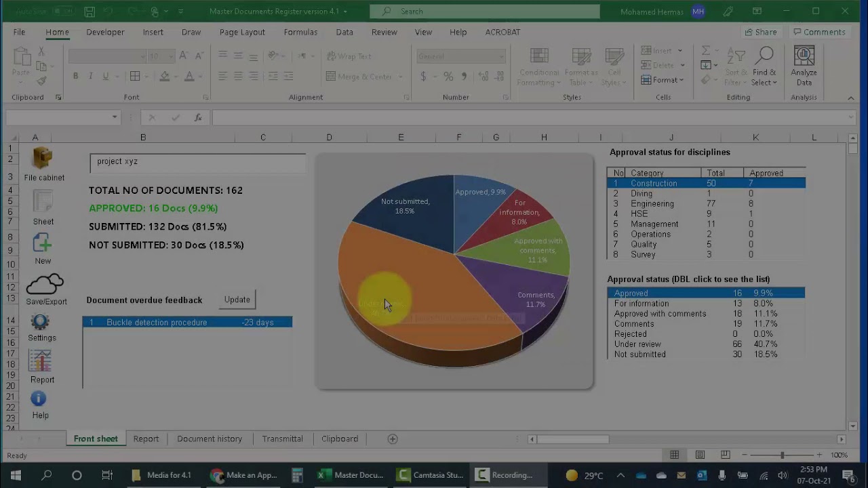This screenshot has height=488, width=868.
Task: Click Sort & Filter icon
Action: [736, 66]
